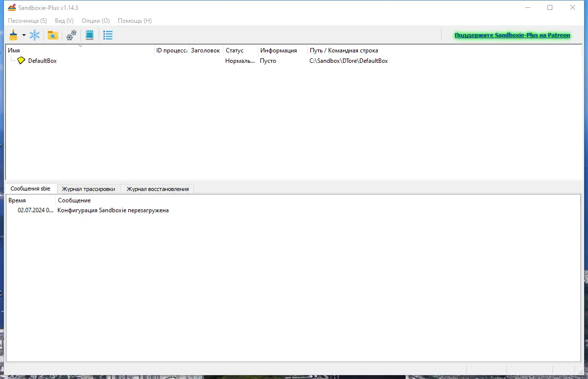The height and width of the screenshot is (379, 588).
Task: Open the Песочница (S) menu
Action: 27,21
